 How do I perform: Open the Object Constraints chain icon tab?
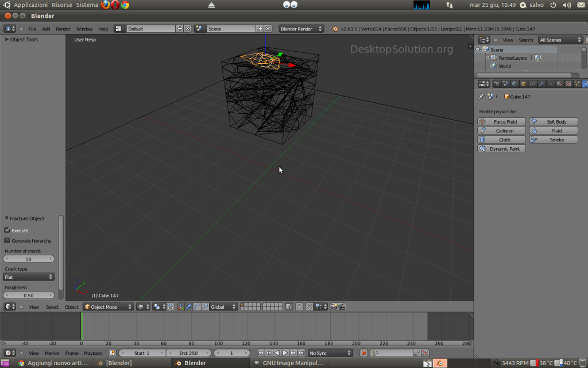point(532,84)
